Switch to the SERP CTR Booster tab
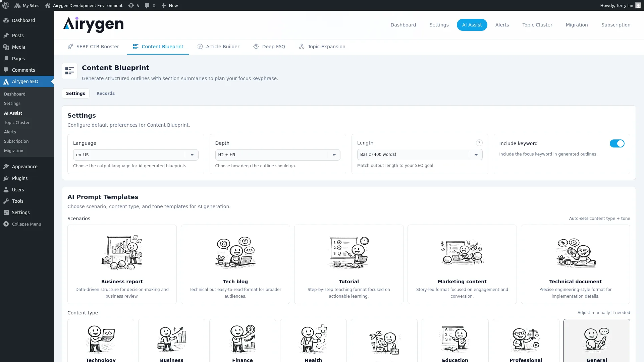Image resolution: width=644 pixels, height=362 pixels. (93, 47)
